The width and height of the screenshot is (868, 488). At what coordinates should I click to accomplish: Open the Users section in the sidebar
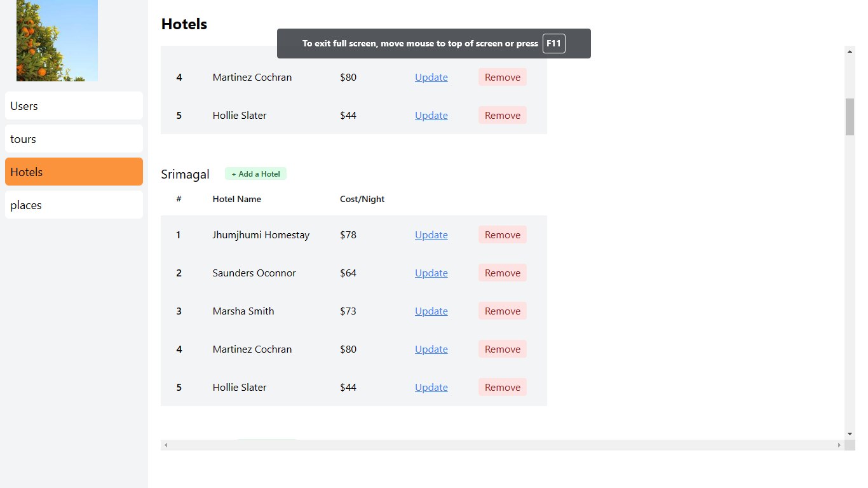click(74, 105)
